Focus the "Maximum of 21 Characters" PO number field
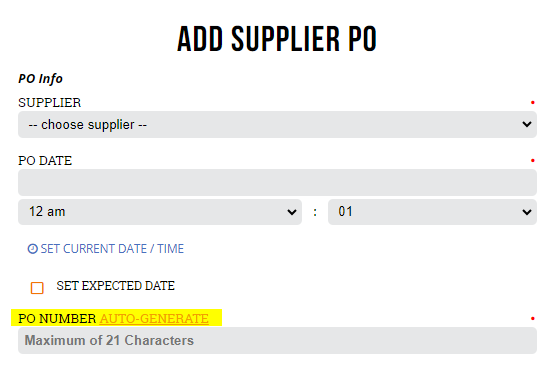 277,340
